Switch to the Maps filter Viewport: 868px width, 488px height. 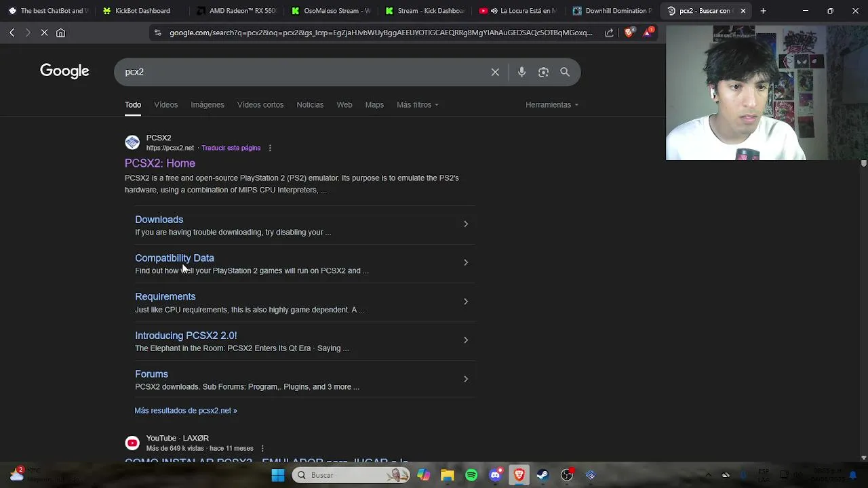tap(374, 104)
